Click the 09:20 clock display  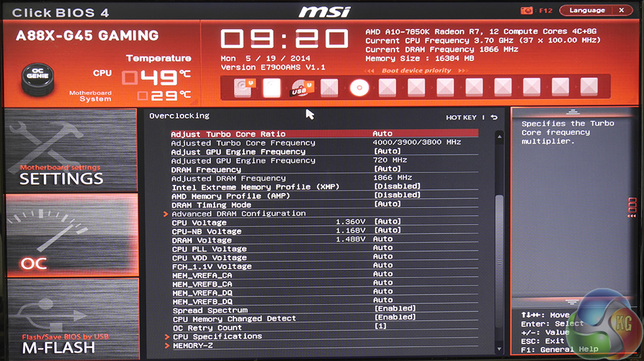[284, 38]
